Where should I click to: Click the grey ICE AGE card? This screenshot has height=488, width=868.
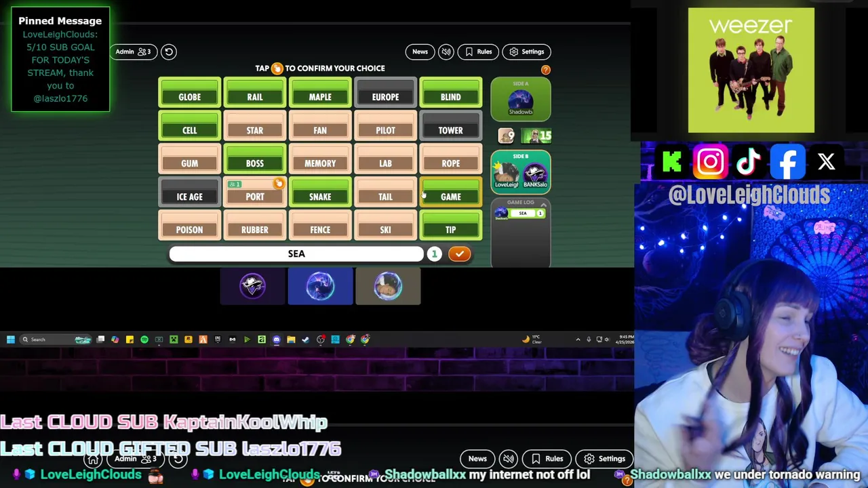190,193
